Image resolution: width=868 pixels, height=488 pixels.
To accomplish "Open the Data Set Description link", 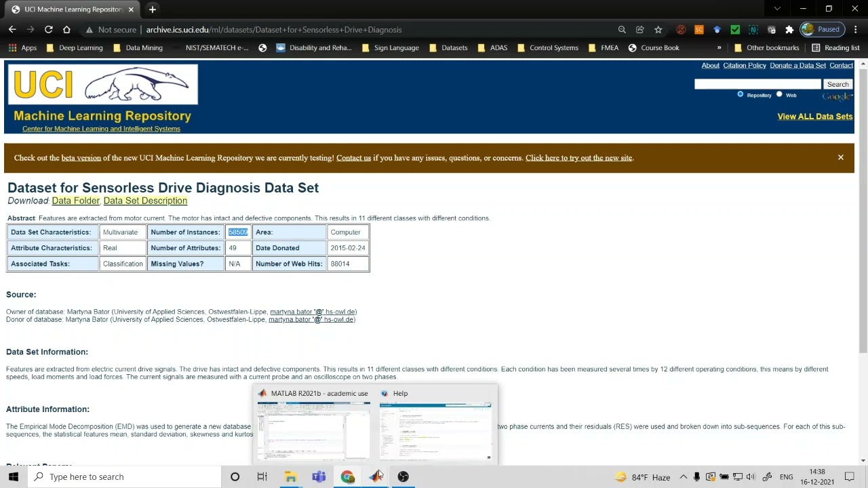I will click(145, 201).
